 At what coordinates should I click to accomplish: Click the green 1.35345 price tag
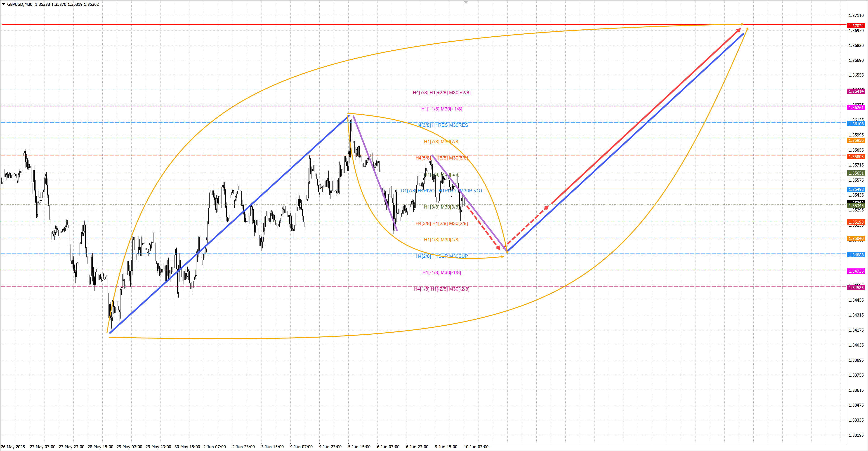tap(856, 205)
